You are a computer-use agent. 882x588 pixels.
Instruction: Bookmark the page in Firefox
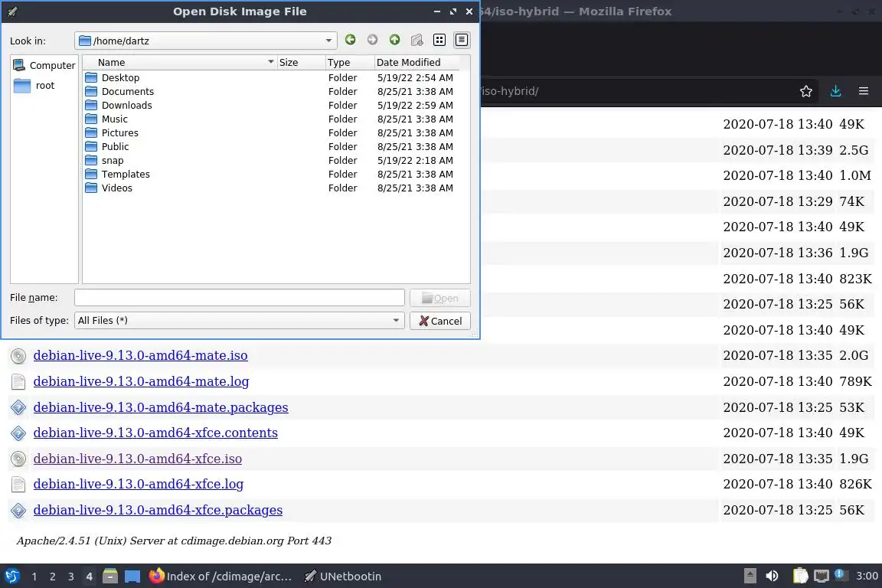pos(806,91)
